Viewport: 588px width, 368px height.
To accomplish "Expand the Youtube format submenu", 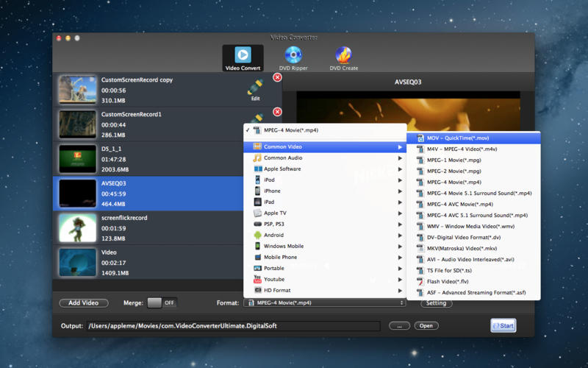I will click(x=325, y=280).
